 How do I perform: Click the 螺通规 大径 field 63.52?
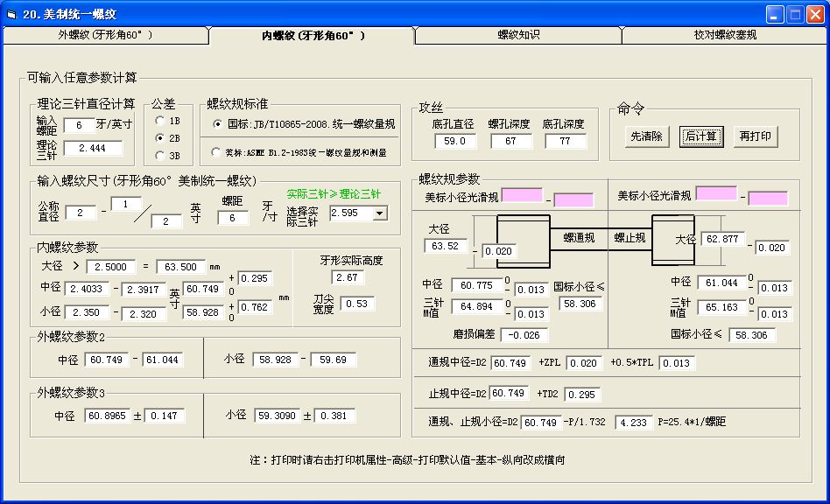[445, 246]
